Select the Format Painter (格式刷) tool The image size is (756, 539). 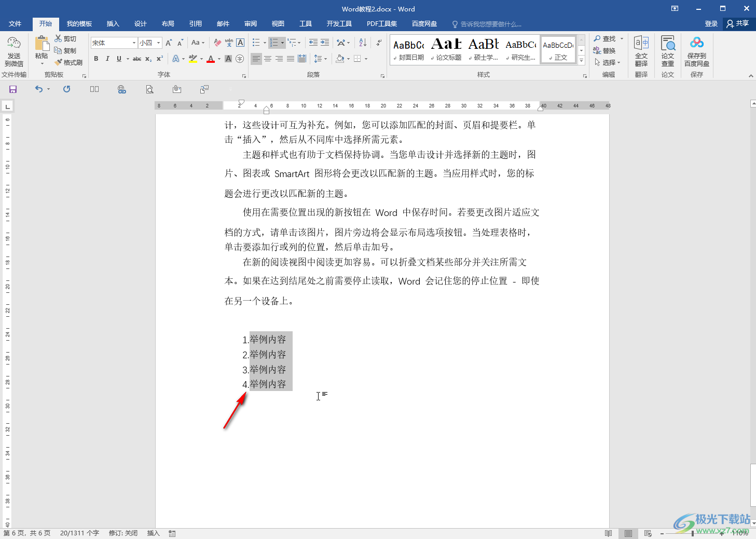[68, 62]
